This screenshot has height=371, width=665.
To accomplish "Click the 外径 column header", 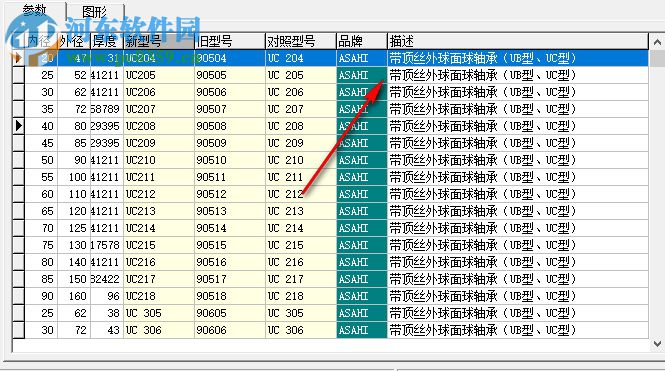I will tap(74, 41).
